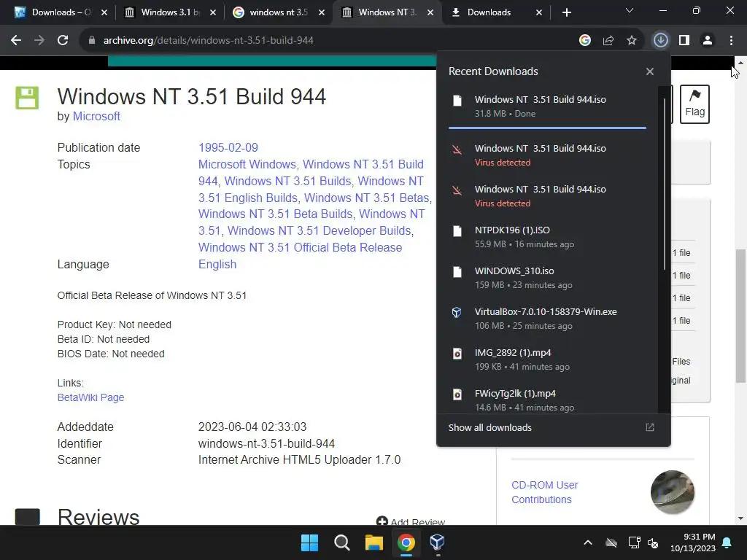Viewport: 747px width, 560px height.
Task: Open the Windows Start menu
Action: click(x=309, y=542)
